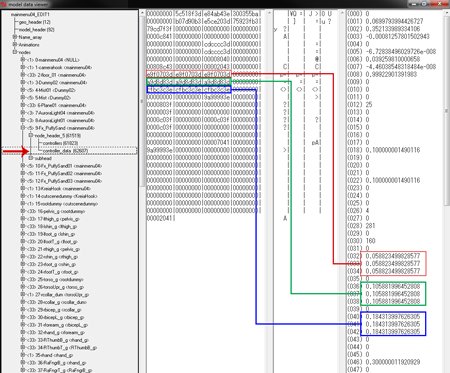Screen dimensions: 450x373
Task: Select 27-rcollar_dum node row
Action: pyautogui.click(x=58, y=295)
